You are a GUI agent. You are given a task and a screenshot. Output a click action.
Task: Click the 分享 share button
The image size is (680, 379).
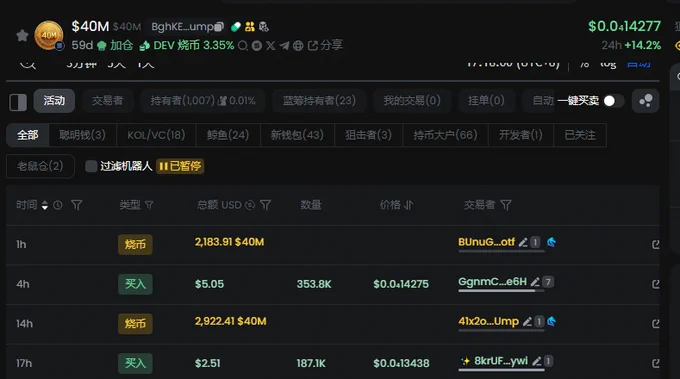click(325, 45)
